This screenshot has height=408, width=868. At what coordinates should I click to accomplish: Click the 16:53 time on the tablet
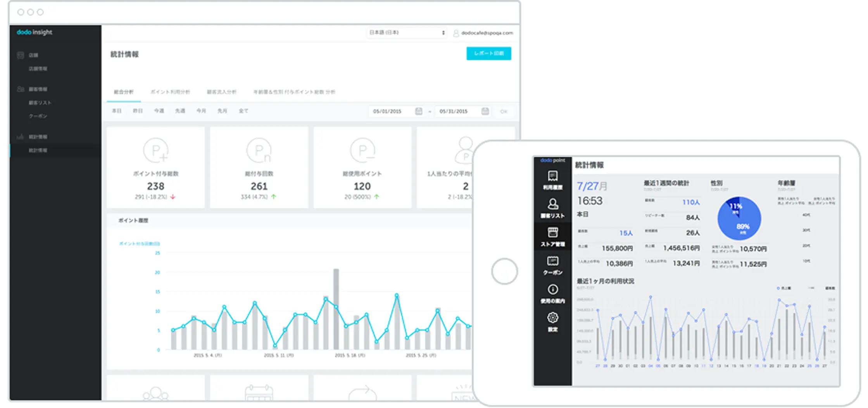click(590, 201)
